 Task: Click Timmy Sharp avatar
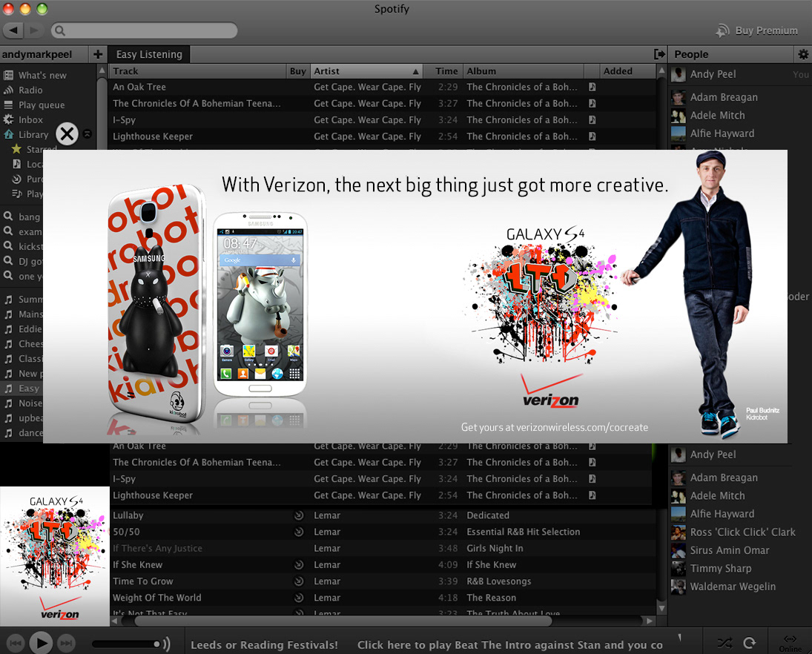click(x=679, y=569)
